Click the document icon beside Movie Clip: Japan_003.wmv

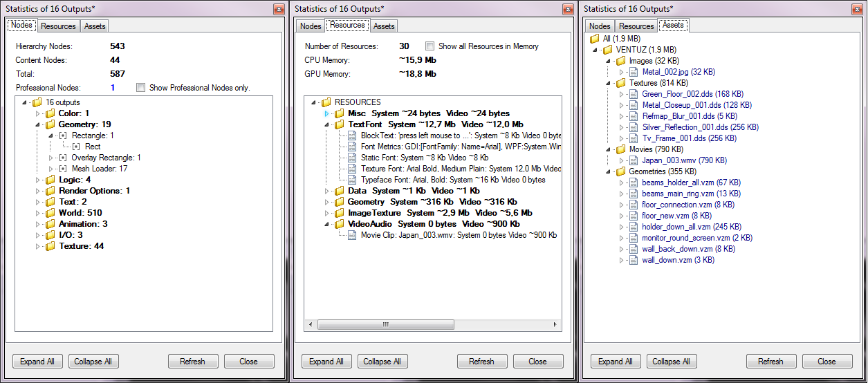click(352, 235)
